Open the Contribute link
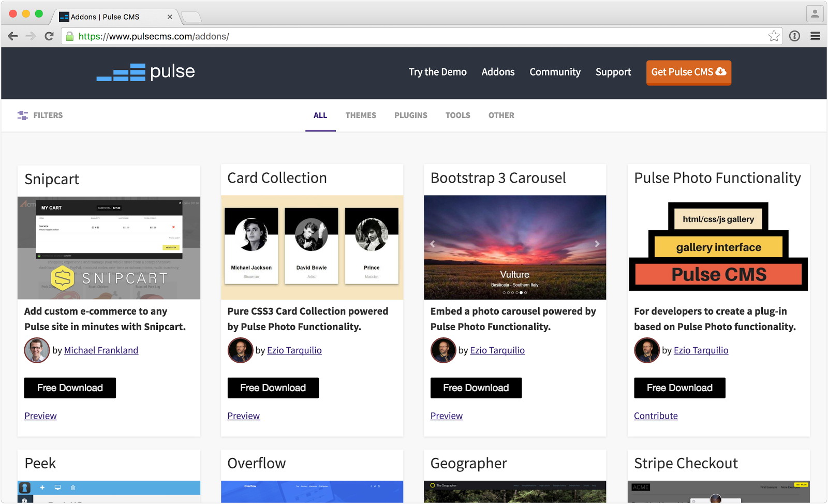The width and height of the screenshot is (828, 504). pyautogui.click(x=656, y=416)
